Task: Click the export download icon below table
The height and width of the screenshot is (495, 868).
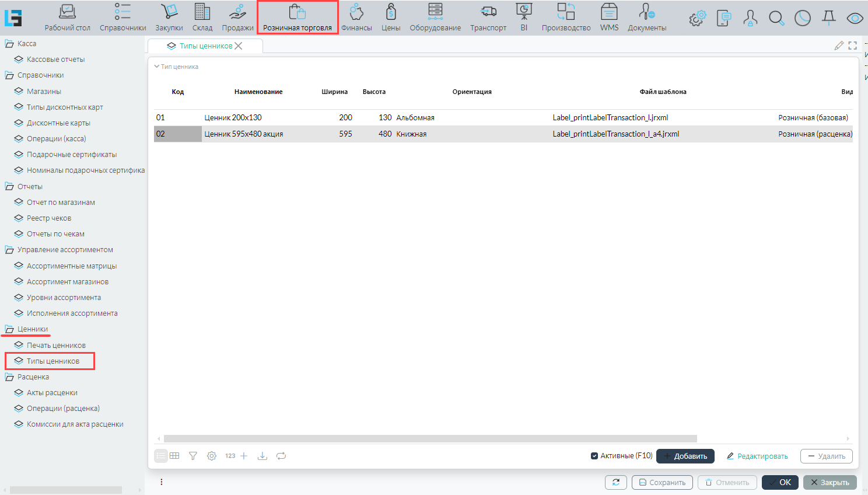Action: pos(262,456)
